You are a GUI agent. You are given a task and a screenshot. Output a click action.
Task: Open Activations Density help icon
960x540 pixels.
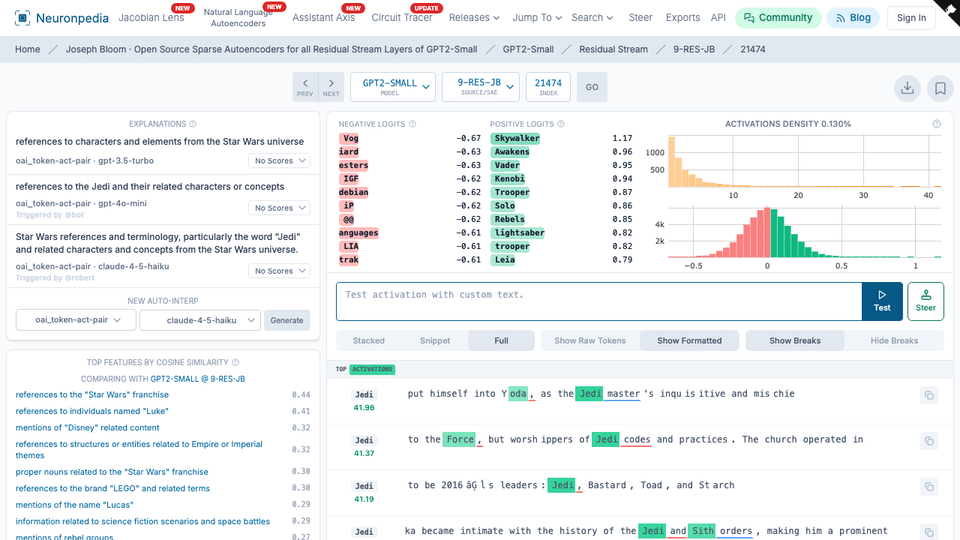pyautogui.click(x=937, y=124)
